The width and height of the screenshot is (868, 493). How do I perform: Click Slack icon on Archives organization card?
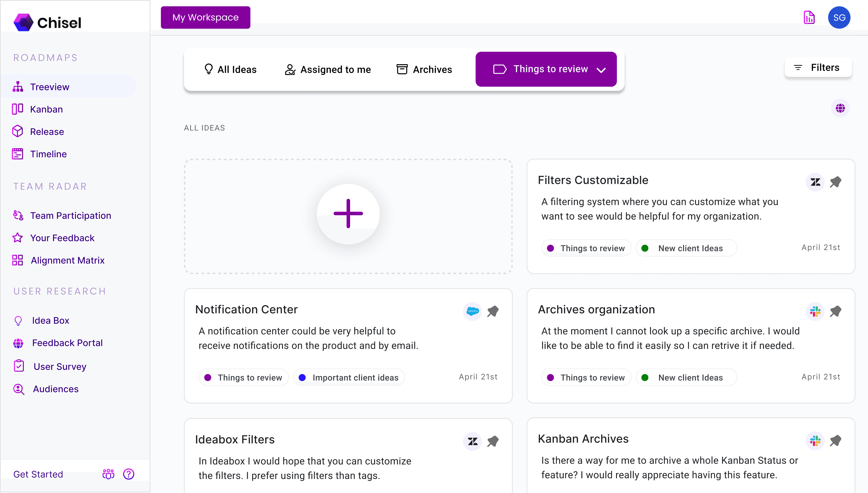[815, 311]
